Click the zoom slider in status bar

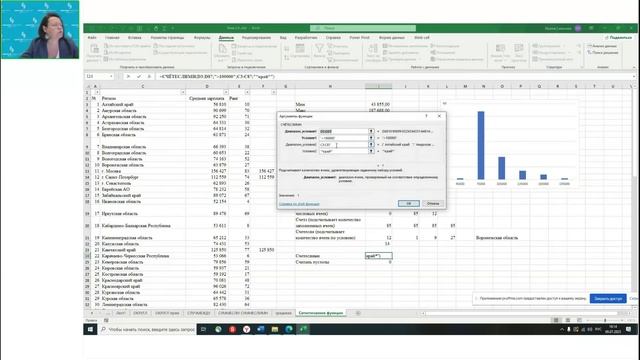(605, 320)
